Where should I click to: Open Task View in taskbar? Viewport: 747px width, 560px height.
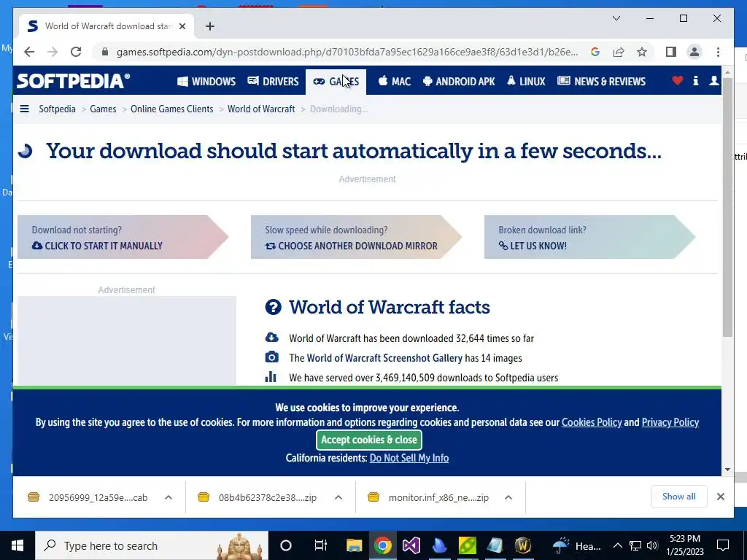(321, 545)
